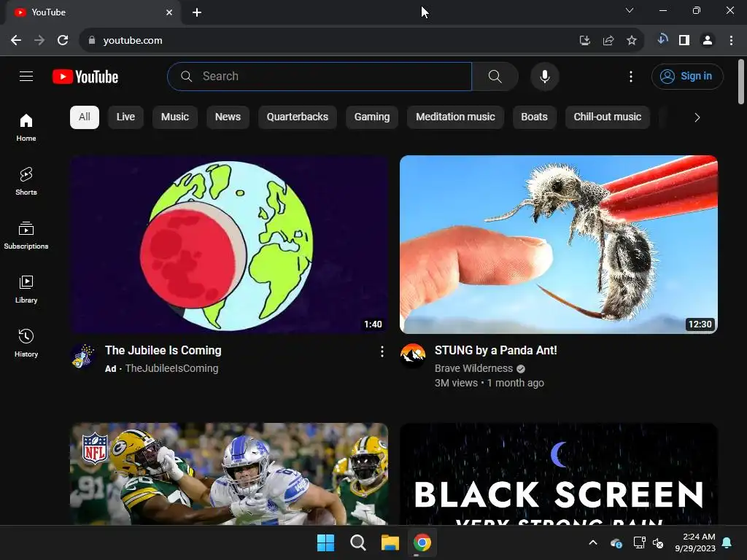Select the News category chip
The width and height of the screenshot is (747, 560).
[x=228, y=117]
